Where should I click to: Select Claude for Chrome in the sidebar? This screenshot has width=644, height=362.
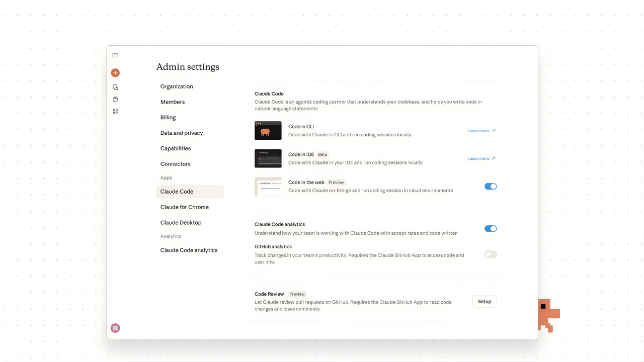click(184, 207)
